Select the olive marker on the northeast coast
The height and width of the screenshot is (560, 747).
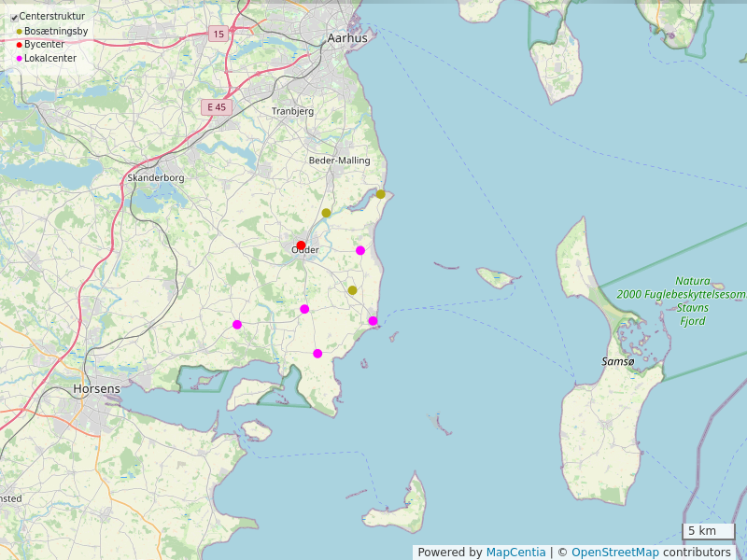tap(381, 194)
